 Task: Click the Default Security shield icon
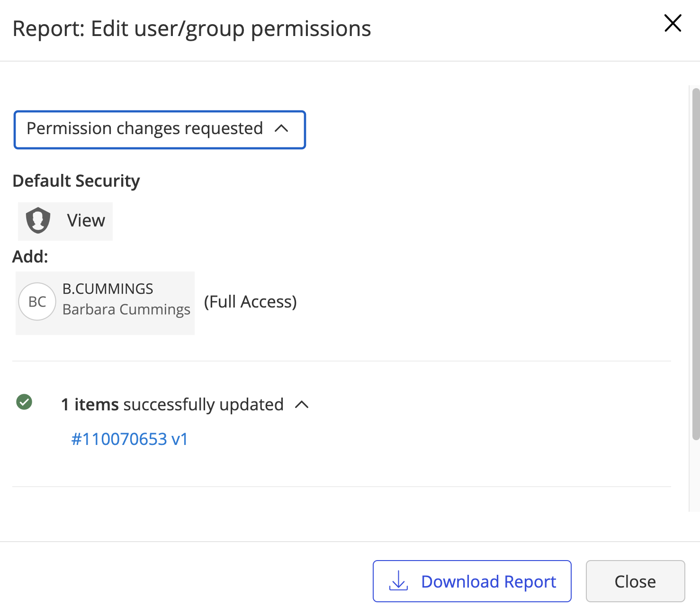[38, 220]
